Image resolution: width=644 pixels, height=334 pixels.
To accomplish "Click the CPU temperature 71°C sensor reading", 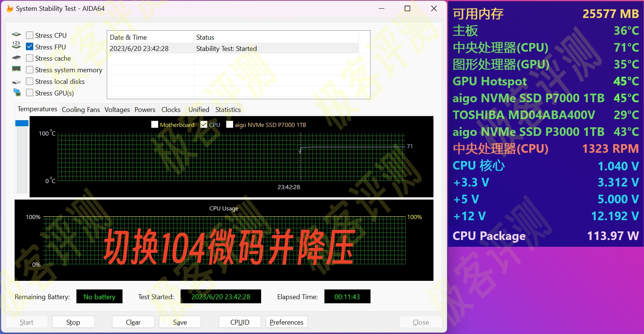I will point(626,48).
